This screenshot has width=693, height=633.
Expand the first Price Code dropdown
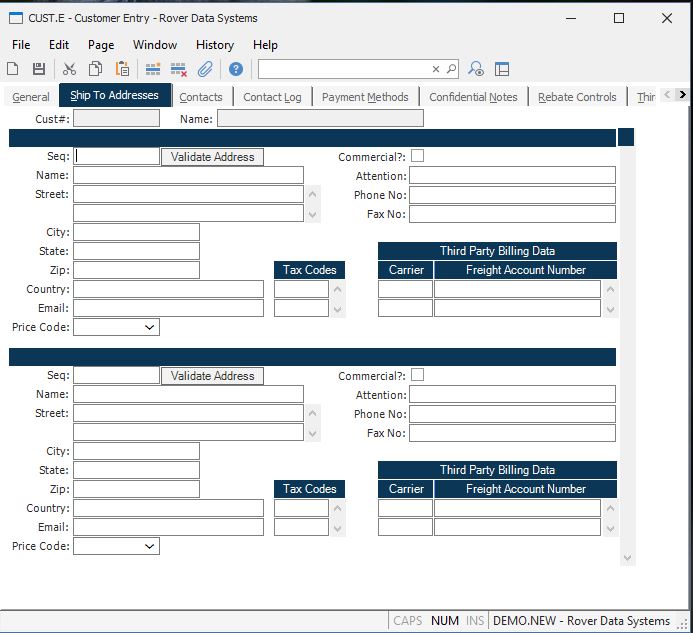pos(150,327)
